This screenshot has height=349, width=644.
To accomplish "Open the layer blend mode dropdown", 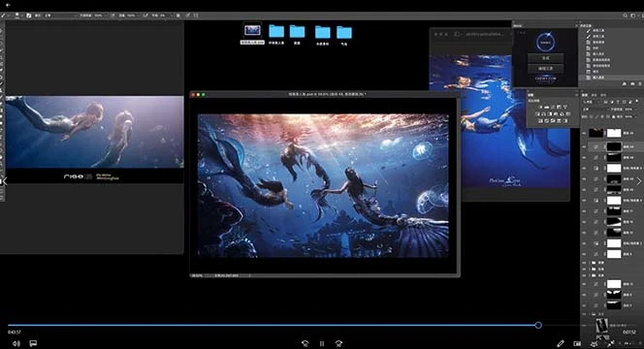I will (x=596, y=110).
